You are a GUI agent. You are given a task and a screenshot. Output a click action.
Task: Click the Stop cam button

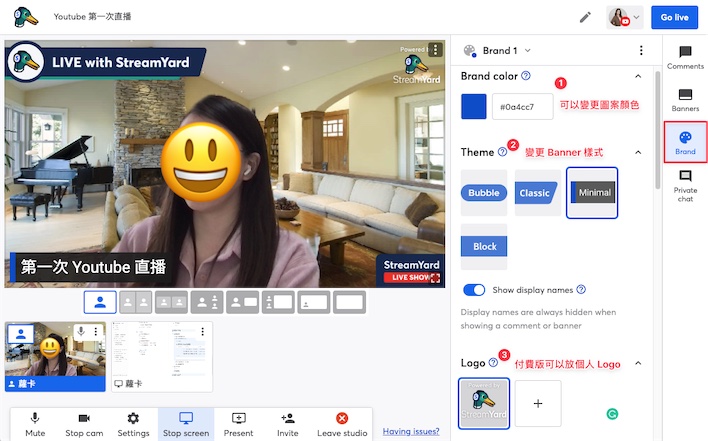[x=84, y=424]
